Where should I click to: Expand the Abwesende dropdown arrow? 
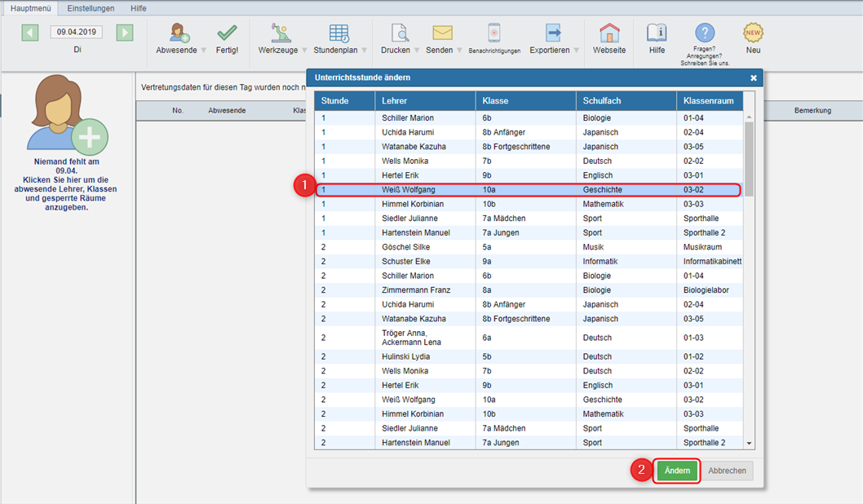click(204, 51)
